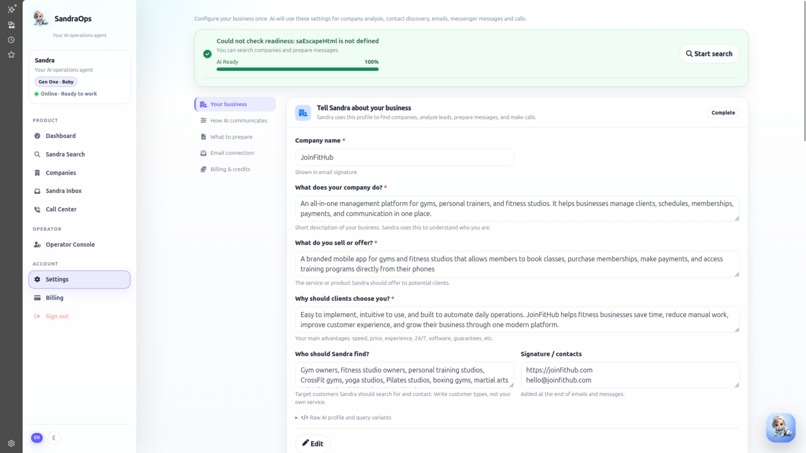Image resolution: width=806 pixels, height=453 pixels.
Task: Select the Your business settings tab
Action: click(235, 104)
